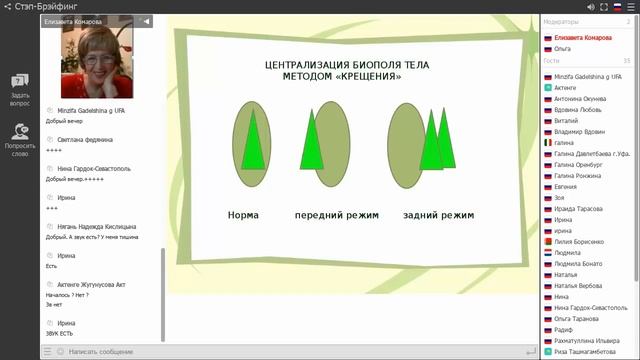This screenshot has height=360, width=640.
Task: Click the participant list scrollbar
Action: point(636,149)
